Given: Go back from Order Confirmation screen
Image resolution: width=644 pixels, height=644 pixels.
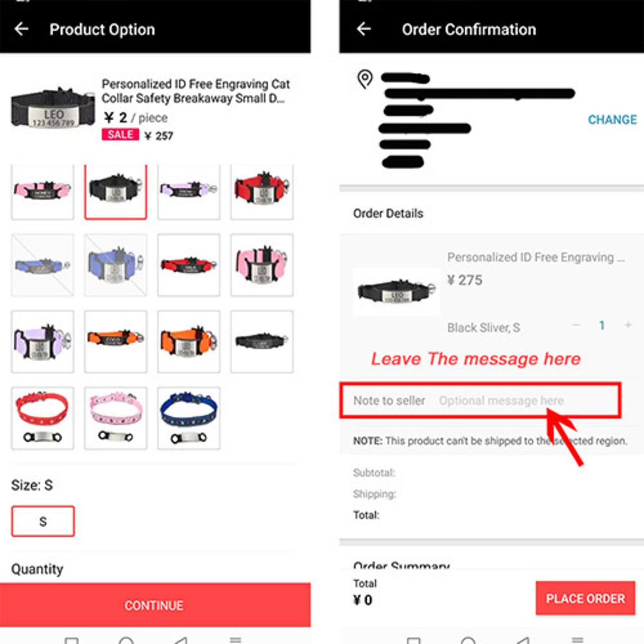Looking at the screenshot, I should pos(364,29).
